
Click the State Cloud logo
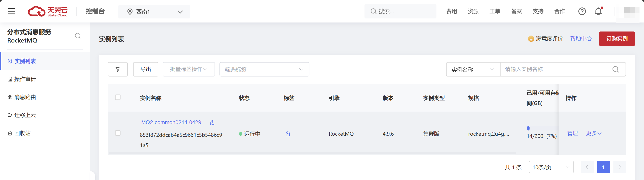(x=47, y=11)
